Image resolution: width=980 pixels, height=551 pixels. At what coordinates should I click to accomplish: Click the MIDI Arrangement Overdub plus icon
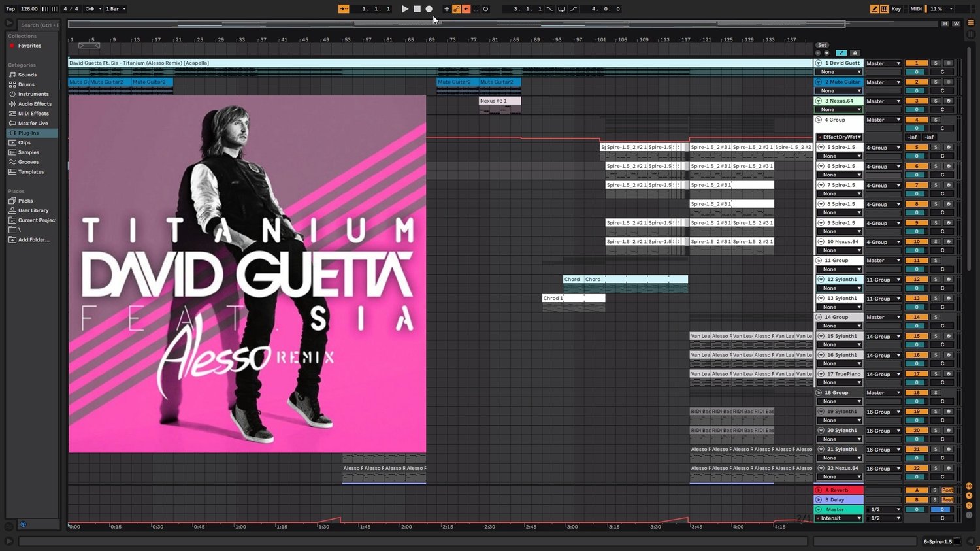click(447, 9)
